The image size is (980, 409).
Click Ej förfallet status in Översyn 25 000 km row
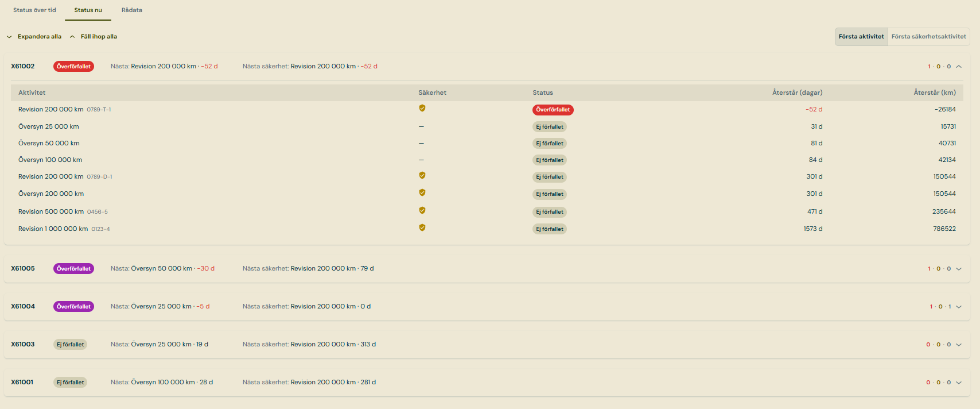point(550,127)
